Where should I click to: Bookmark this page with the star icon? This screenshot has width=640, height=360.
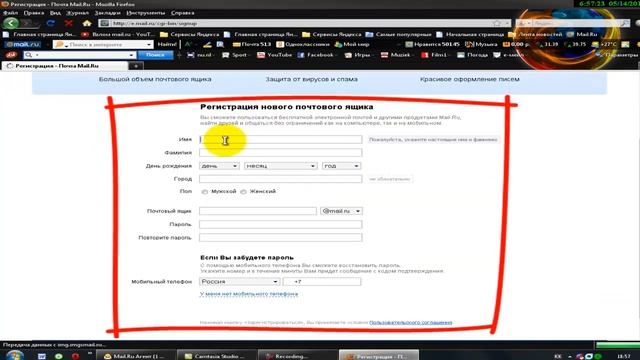[x=497, y=23]
